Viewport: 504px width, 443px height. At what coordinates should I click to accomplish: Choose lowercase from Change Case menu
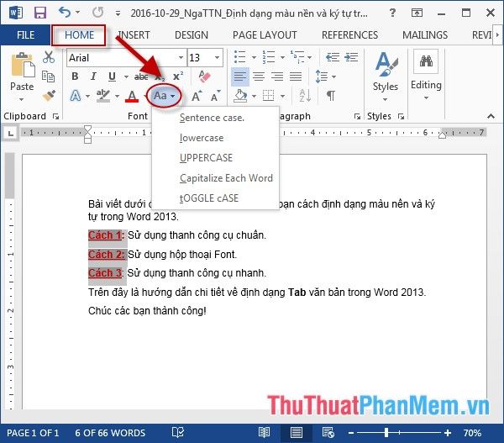pyautogui.click(x=215, y=138)
